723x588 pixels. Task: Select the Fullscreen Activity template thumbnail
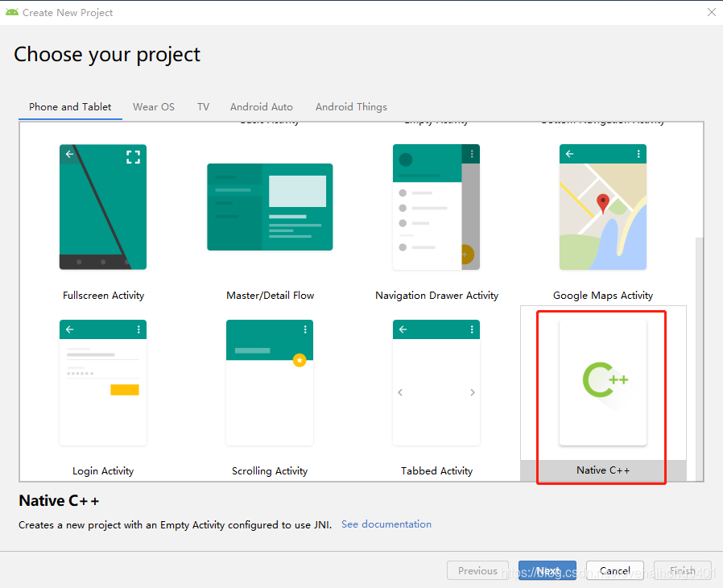103,207
